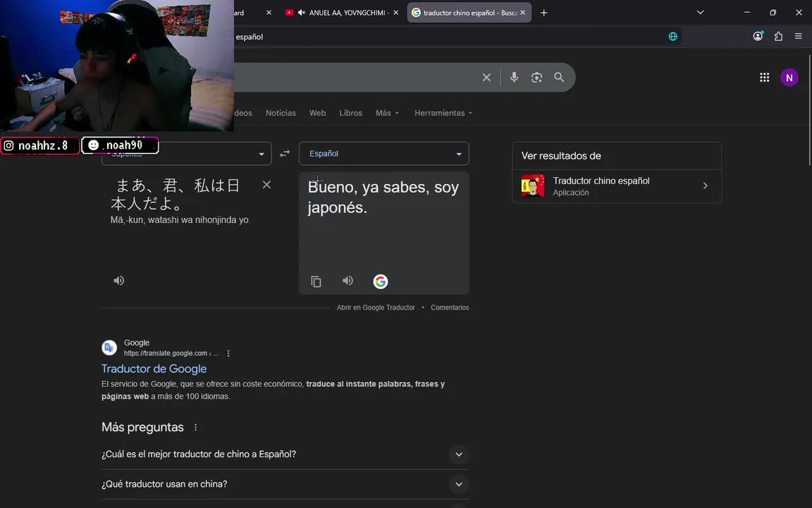Switch to the Libros search tab
The height and width of the screenshot is (508, 812).
pyautogui.click(x=350, y=113)
